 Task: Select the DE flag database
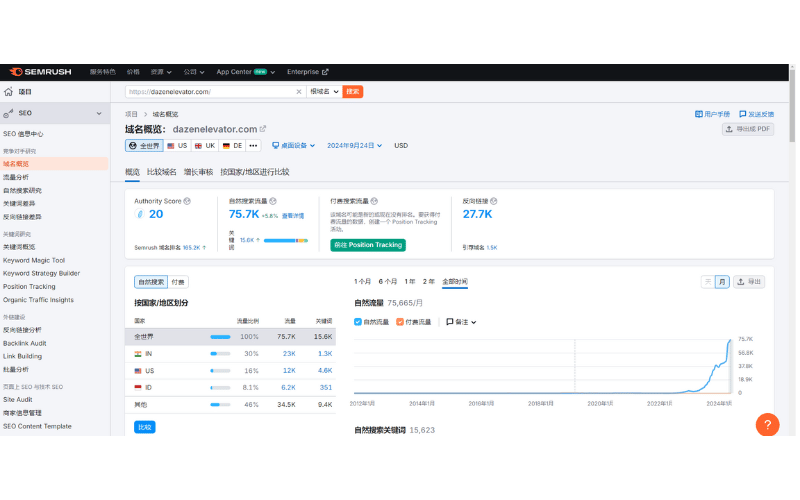(x=232, y=146)
